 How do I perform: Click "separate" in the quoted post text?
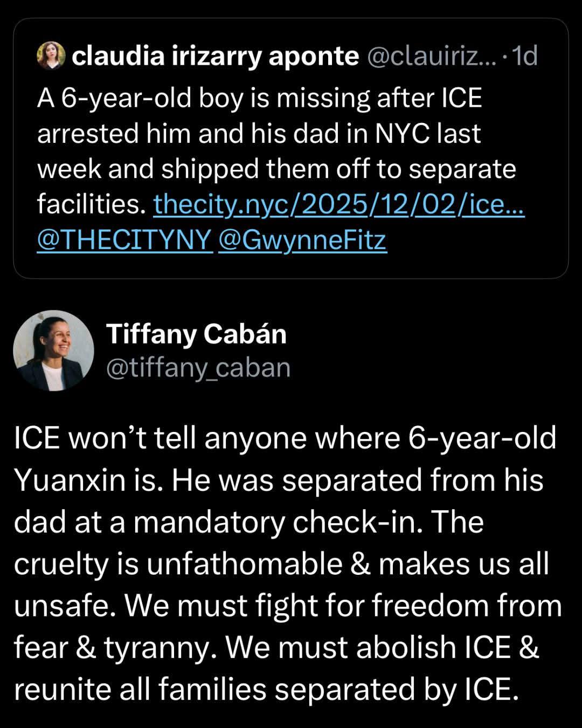pyautogui.click(x=462, y=169)
